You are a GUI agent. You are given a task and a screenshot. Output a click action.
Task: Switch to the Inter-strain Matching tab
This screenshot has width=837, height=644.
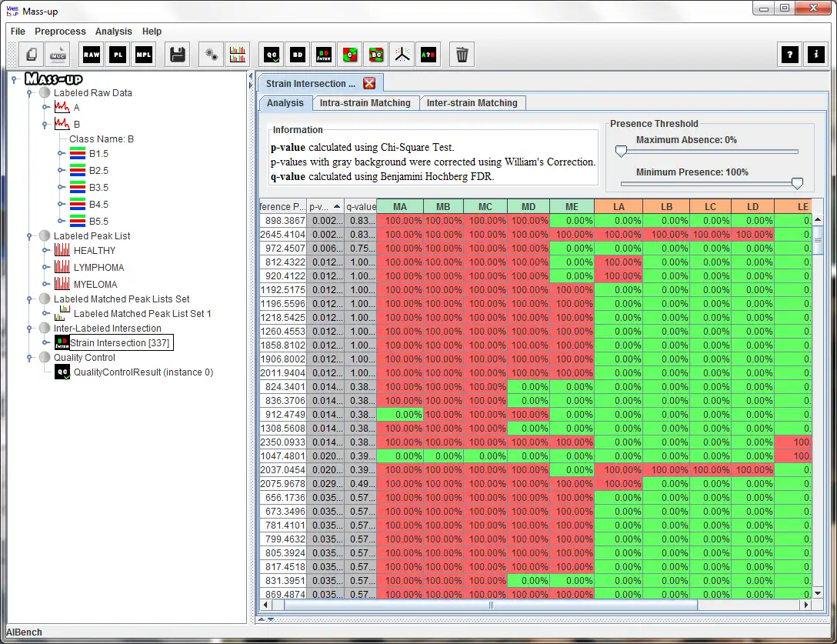472,103
